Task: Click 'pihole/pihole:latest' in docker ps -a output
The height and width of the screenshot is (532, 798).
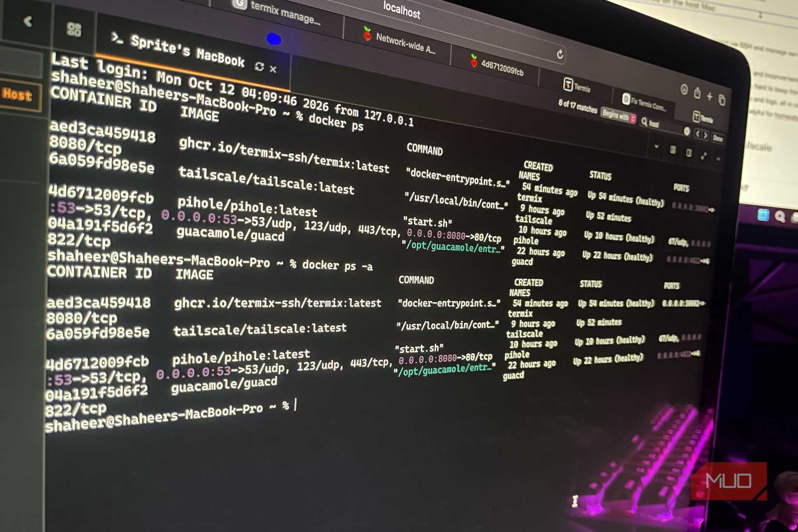Action: (241, 356)
